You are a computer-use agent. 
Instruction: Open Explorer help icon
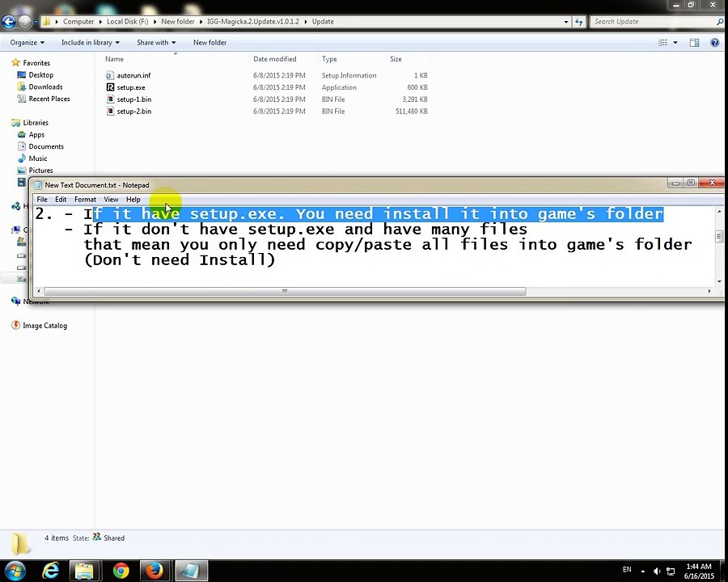click(714, 43)
